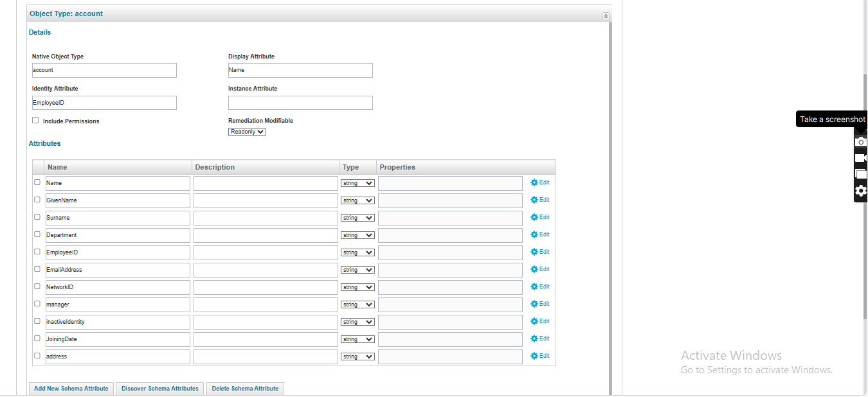The image size is (868, 397).
Task: Tick the checkbox for GivenName attribute
Action: point(37,200)
